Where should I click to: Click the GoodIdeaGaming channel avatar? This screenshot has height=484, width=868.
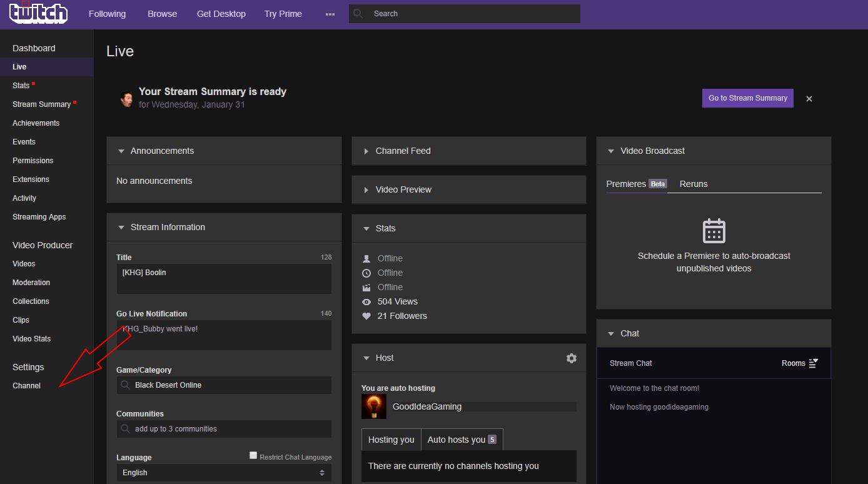point(373,406)
